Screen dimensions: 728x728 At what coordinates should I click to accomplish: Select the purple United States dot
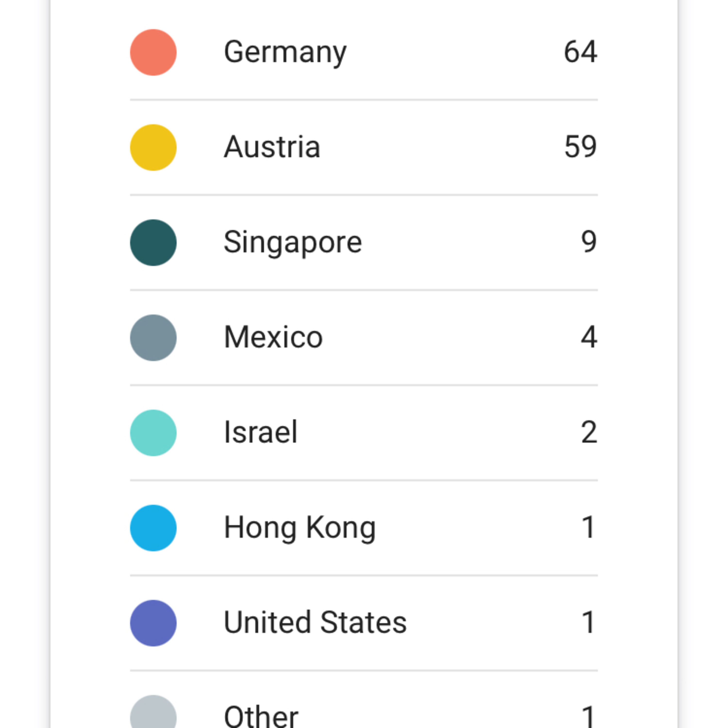[153, 623]
